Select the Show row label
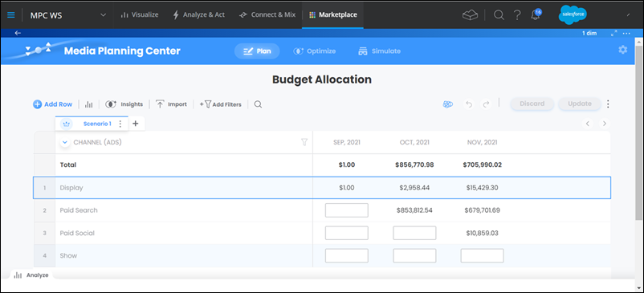Screen dimensions: 644x293 pyautogui.click(x=68, y=255)
